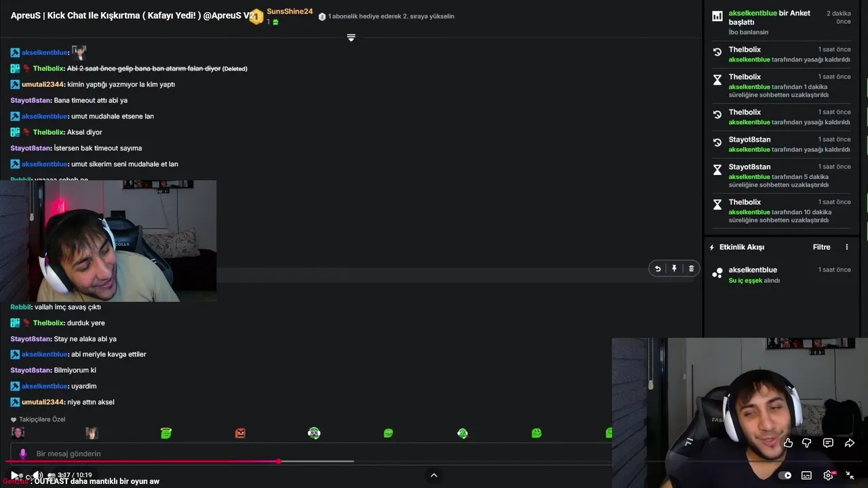Screen dimensions: 868x488
Task: Click the hourglass icon for Thelbolix 1 dakika timeout
Action: [717, 79]
